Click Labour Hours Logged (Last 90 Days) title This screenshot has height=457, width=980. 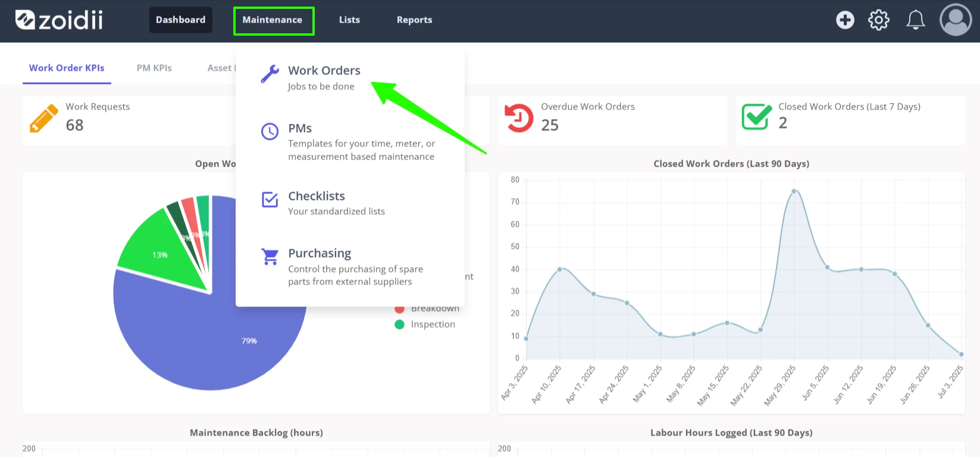(731, 433)
